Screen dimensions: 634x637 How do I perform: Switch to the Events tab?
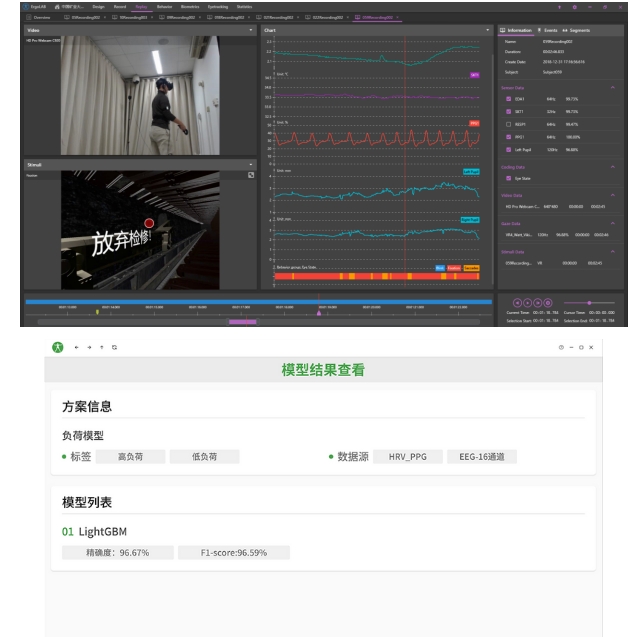point(547,30)
